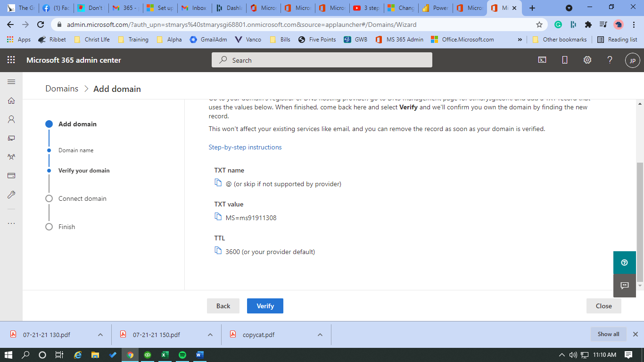
Task: Expand the navigation hamburger menu
Action: coord(11,82)
